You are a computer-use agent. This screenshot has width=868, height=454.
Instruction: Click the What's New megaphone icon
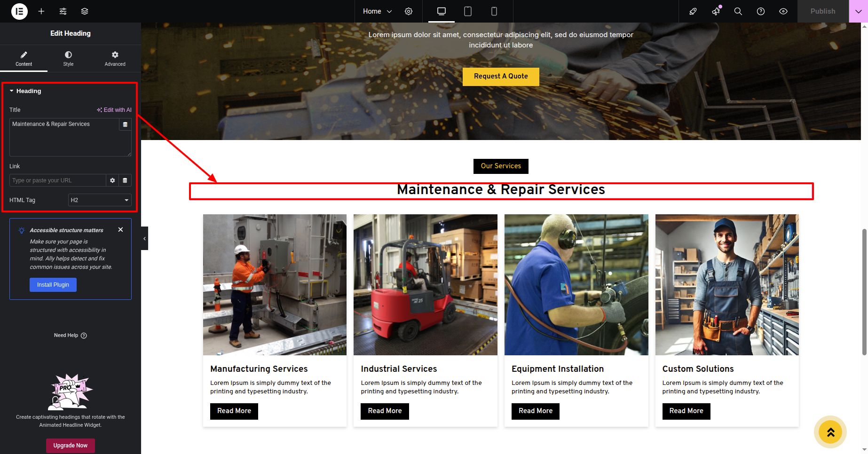click(x=716, y=11)
